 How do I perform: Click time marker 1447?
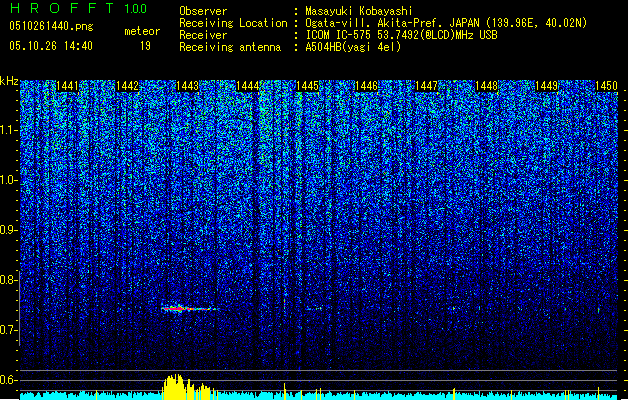(x=426, y=86)
